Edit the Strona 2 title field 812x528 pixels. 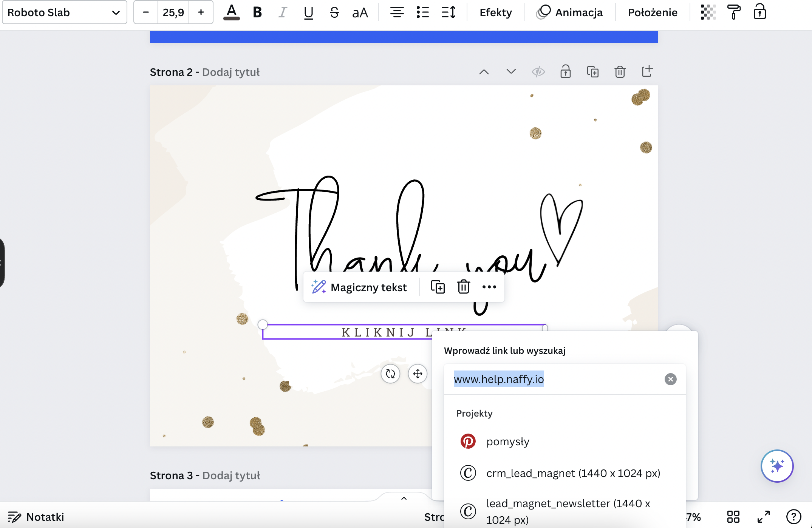[231, 72]
